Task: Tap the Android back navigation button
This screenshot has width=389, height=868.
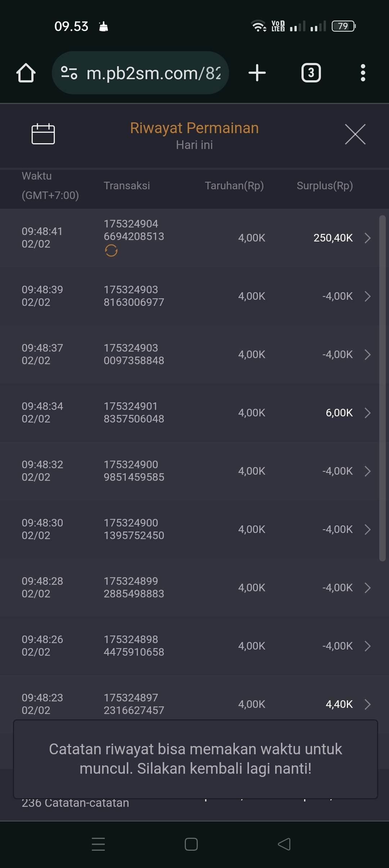Action: pos(284,844)
